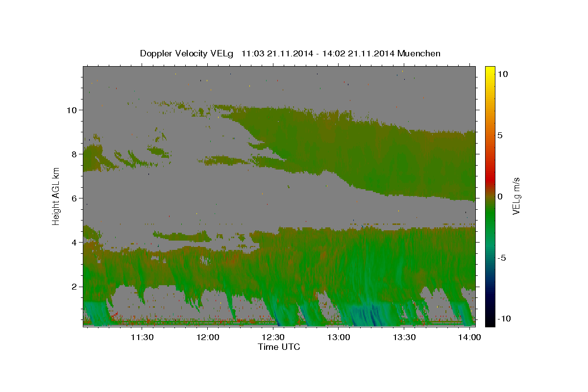This screenshot has height=392, width=588.
Task: Click the colorbar tick label '5'
Action: point(501,135)
